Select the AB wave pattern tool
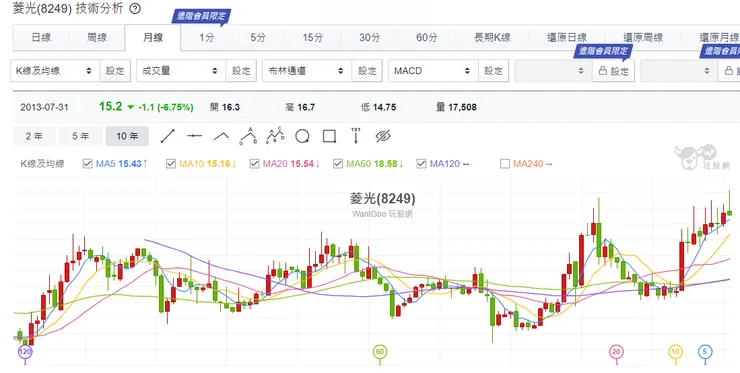Image resolution: width=740 pixels, height=373 pixels. tap(248, 136)
